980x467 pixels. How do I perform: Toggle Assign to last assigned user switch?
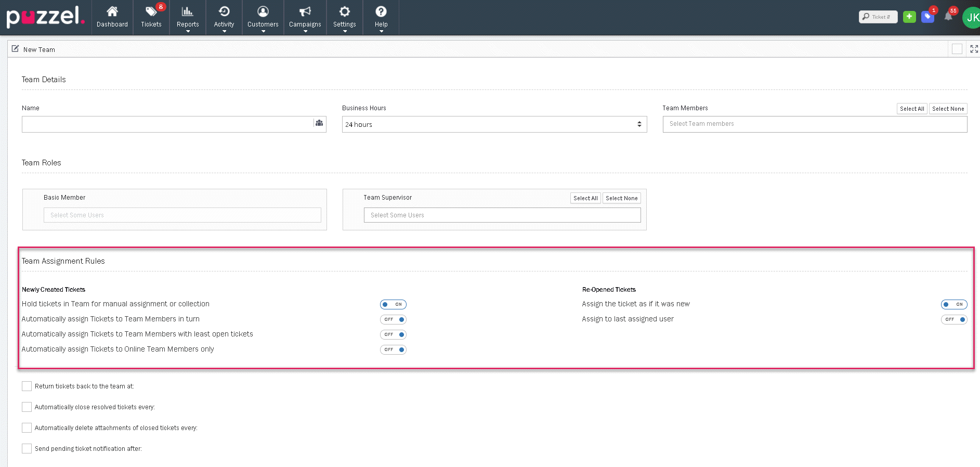[953, 319]
